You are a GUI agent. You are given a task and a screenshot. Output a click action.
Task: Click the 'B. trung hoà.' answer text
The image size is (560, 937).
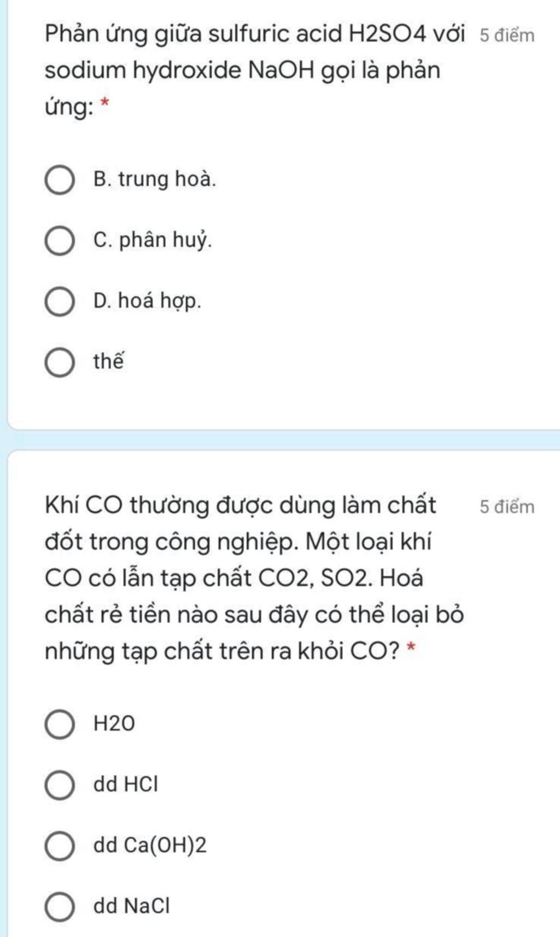point(155,180)
